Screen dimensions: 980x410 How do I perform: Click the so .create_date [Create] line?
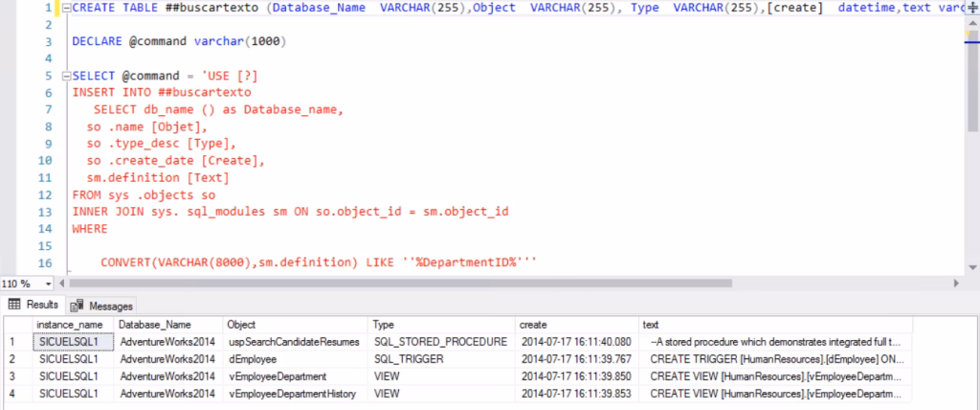point(176,161)
